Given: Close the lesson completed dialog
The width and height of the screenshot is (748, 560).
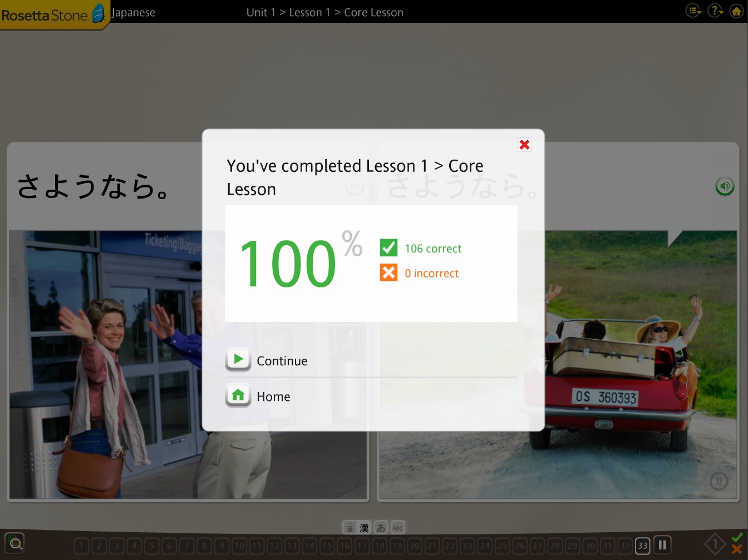Looking at the screenshot, I should point(524,145).
